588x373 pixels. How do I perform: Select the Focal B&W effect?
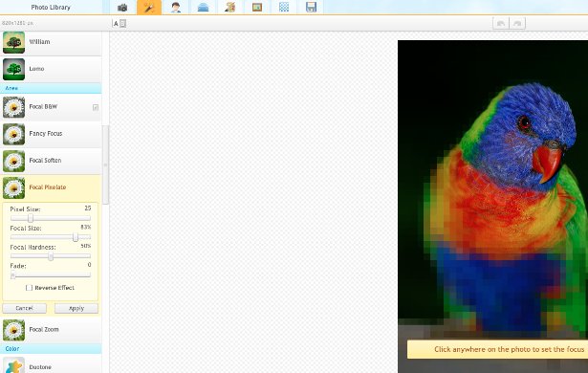(51, 107)
